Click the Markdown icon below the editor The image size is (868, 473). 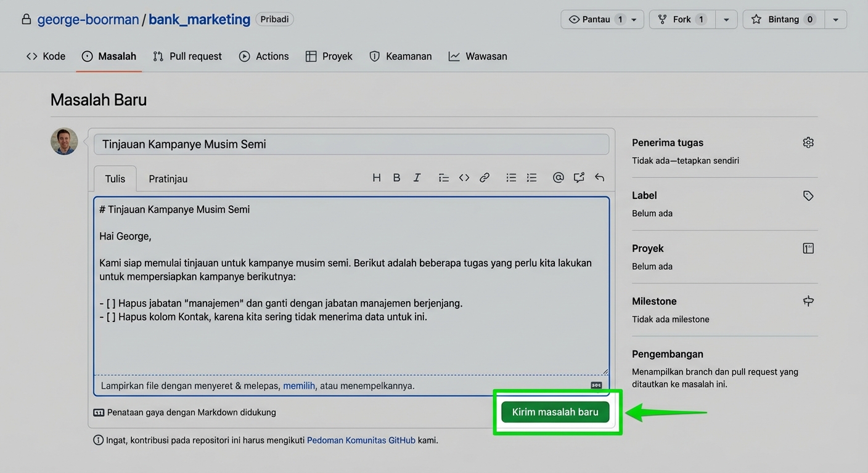tap(99, 413)
